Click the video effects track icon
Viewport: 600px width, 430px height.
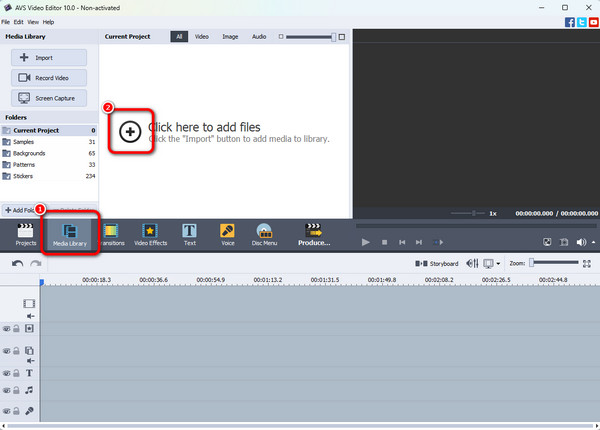pyautogui.click(x=29, y=328)
